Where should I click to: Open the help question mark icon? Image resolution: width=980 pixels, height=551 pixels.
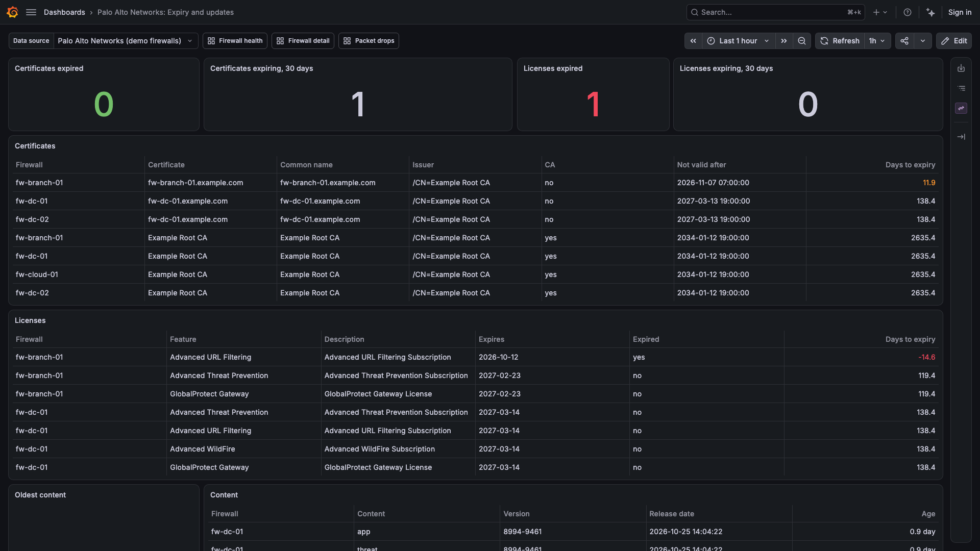(x=908, y=12)
